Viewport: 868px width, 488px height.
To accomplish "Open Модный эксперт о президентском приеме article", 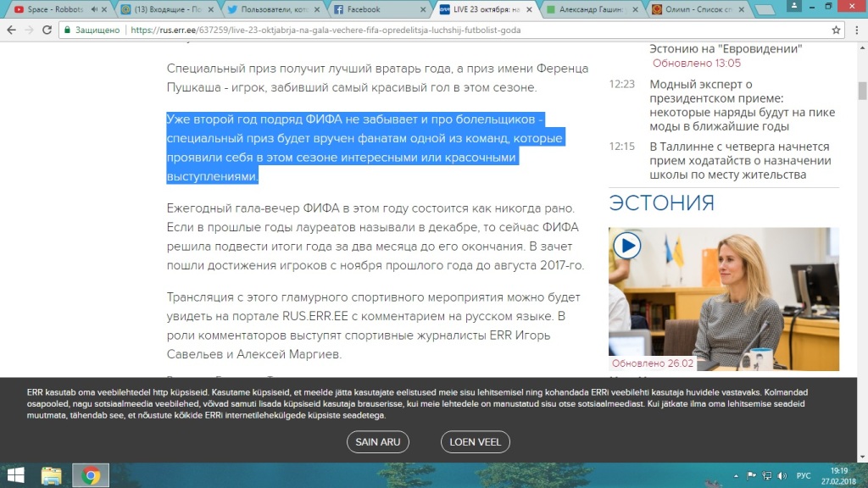I will tap(742, 105).
